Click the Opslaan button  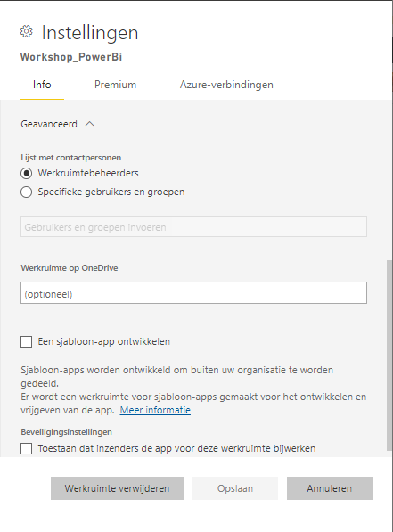[235, 488]
